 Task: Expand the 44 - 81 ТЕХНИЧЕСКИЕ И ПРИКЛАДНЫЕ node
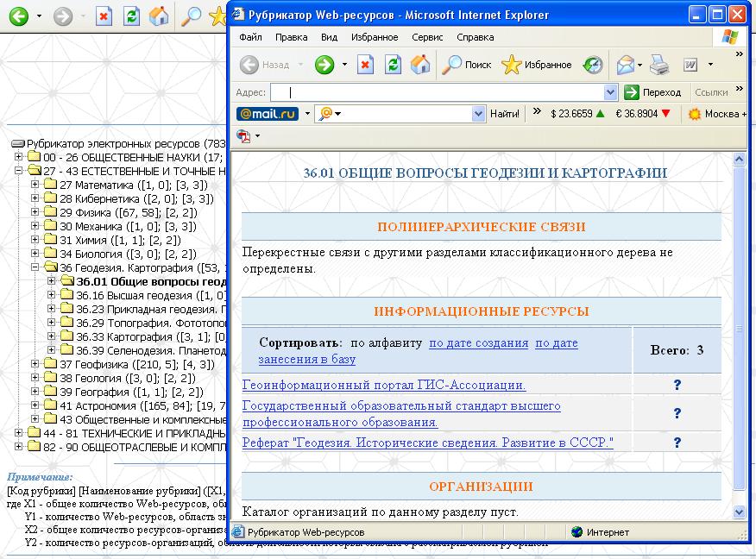tap(18, 433)
